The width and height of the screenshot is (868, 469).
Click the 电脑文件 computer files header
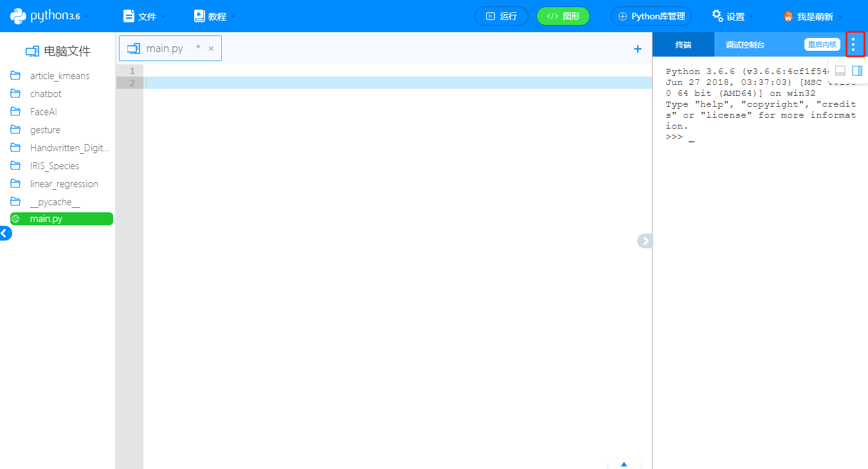(58, 51)
